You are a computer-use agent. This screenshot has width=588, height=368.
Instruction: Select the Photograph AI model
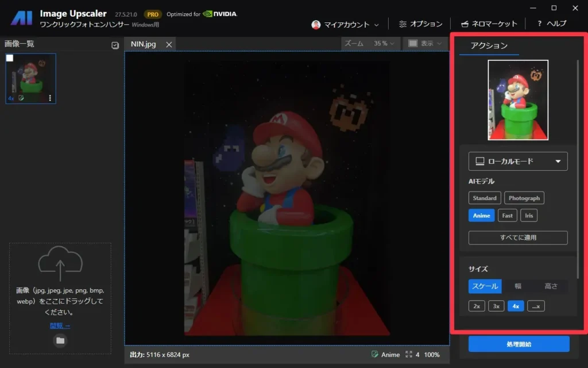(x=524, y=198)
